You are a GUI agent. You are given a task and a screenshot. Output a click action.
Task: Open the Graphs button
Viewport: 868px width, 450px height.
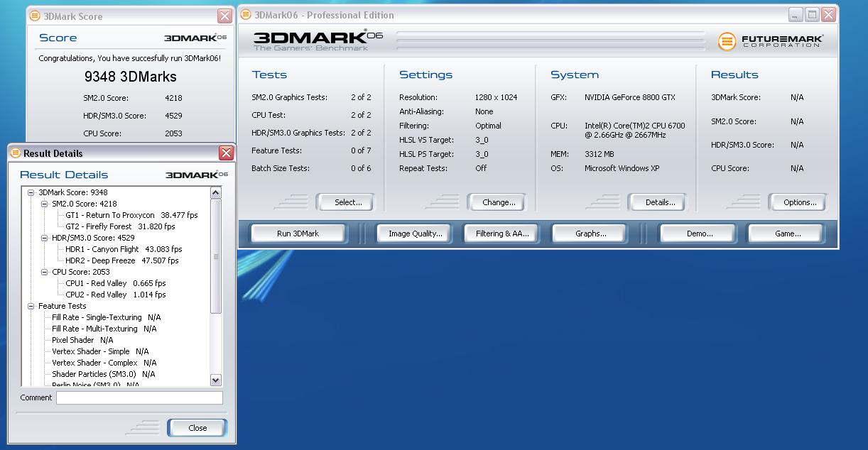tap(591, 234)
